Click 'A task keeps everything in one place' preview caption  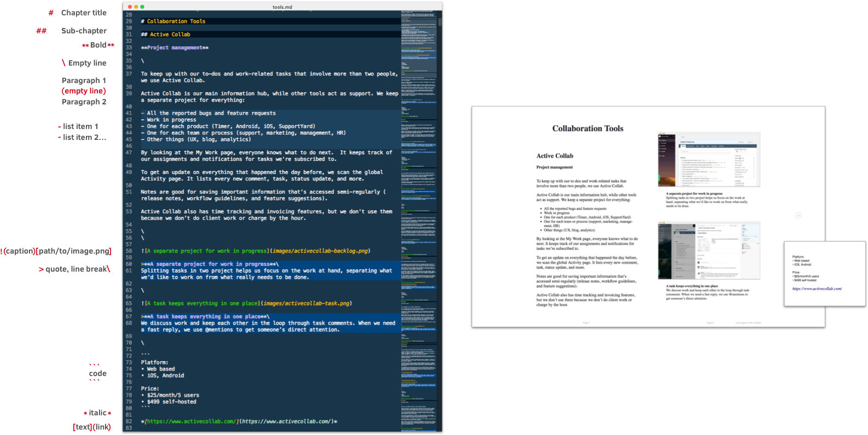click(x=692, y=286)
